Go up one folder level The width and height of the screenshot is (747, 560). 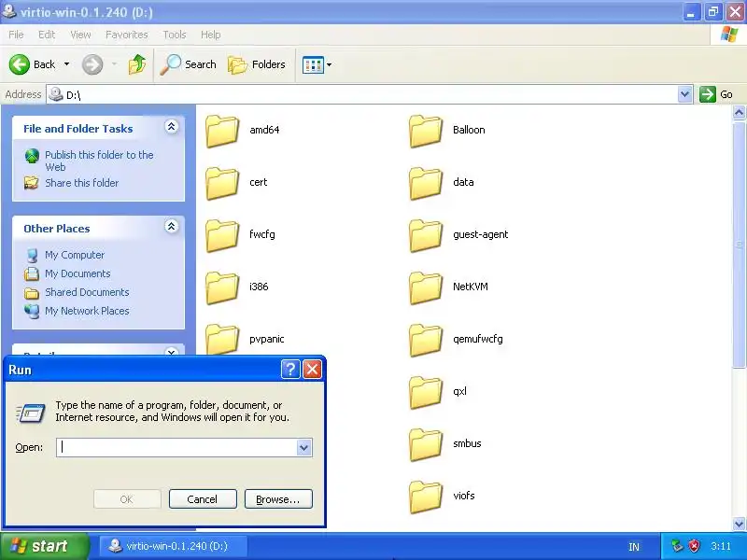[x=137, y=64]
